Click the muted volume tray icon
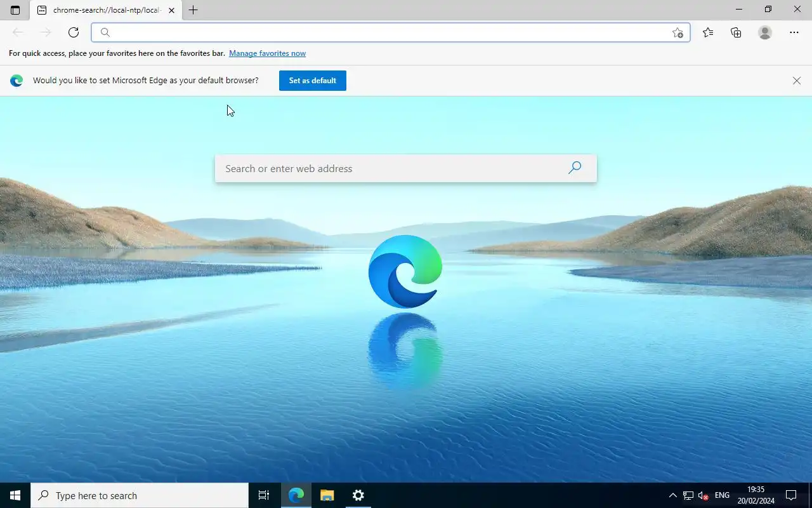The height and width of the screenshot is (508, 812). [x=704, y=495]
